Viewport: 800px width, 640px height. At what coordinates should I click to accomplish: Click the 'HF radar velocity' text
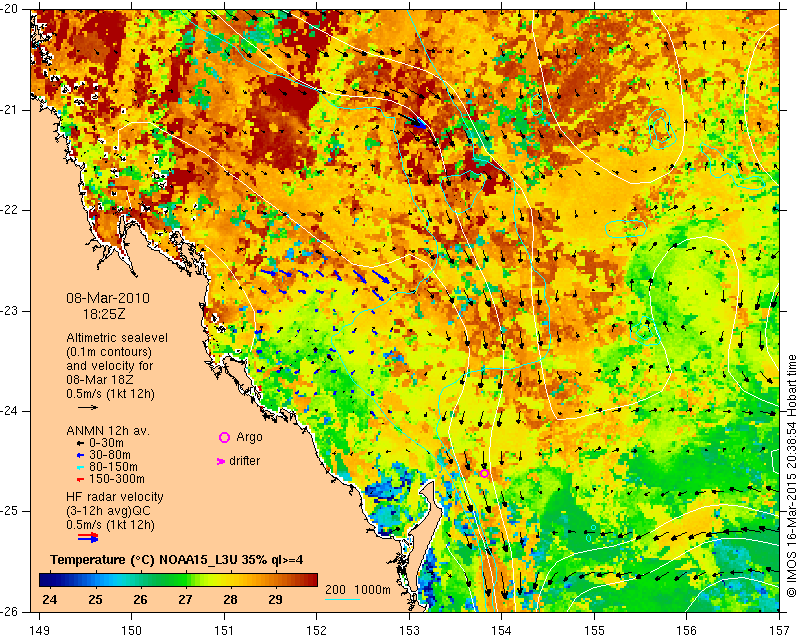coord(115,497)
